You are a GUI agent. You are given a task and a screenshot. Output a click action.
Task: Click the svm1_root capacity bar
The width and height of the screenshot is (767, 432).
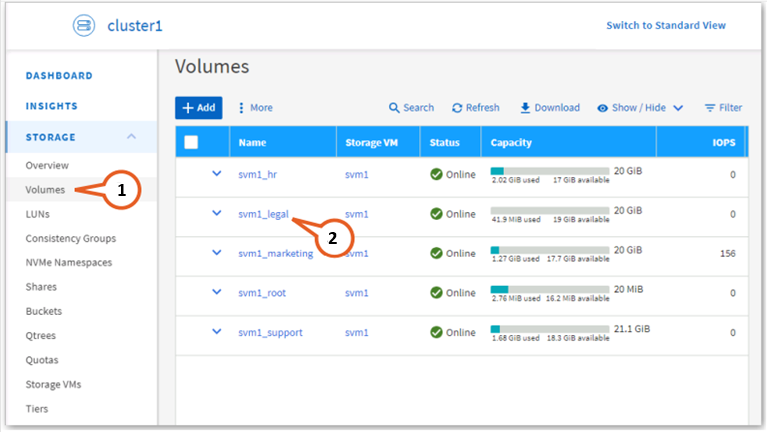click(x=549, y=287)
